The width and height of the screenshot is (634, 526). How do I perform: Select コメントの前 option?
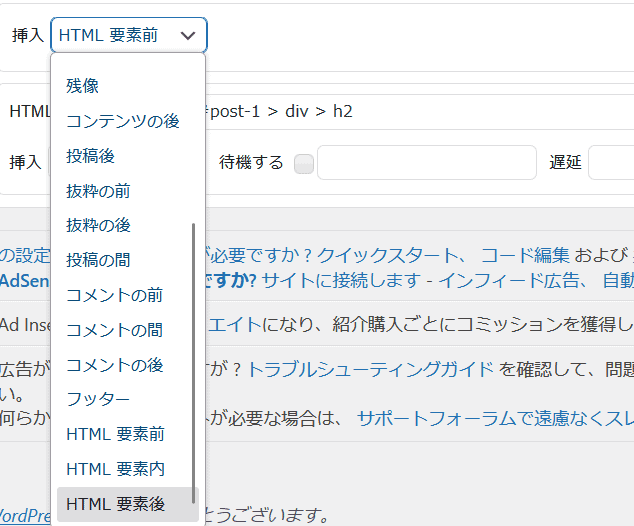[x=114, y=295]
